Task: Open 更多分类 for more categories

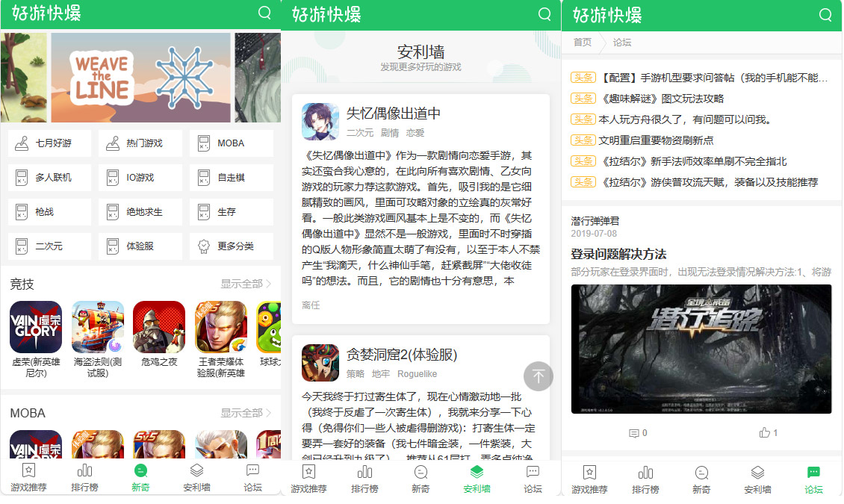Action: pos(232,246)
